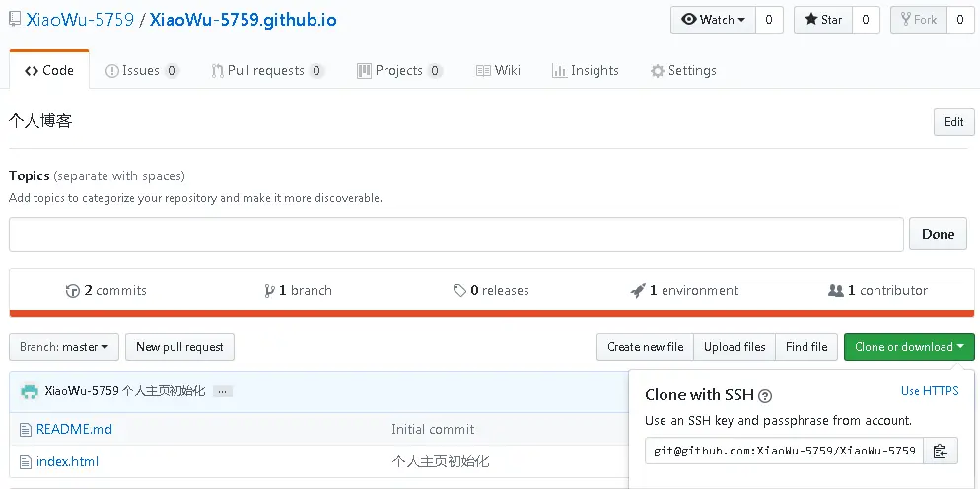Click the stargazers count next to Star
980x489 pixels.
click(866, 20)
